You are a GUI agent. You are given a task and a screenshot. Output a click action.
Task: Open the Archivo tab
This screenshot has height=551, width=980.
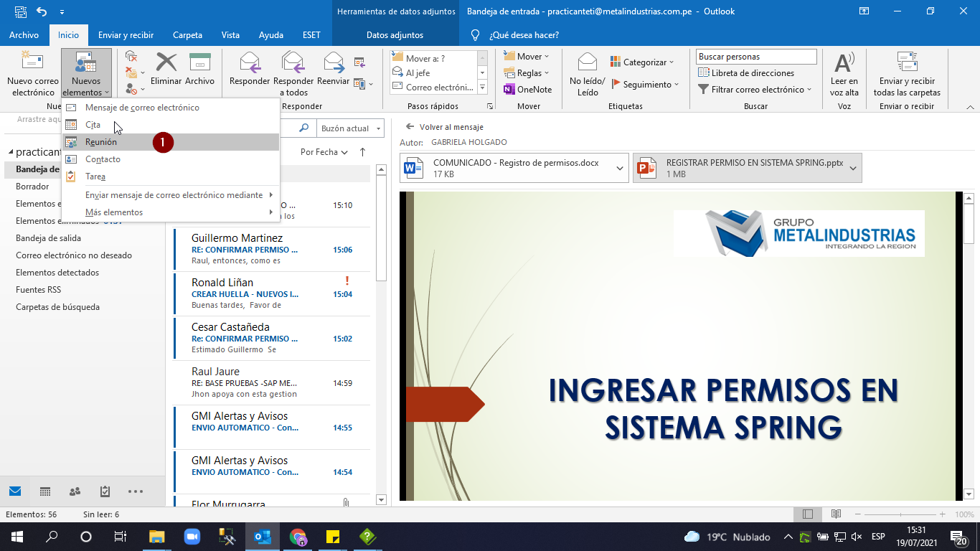(24, 35)
